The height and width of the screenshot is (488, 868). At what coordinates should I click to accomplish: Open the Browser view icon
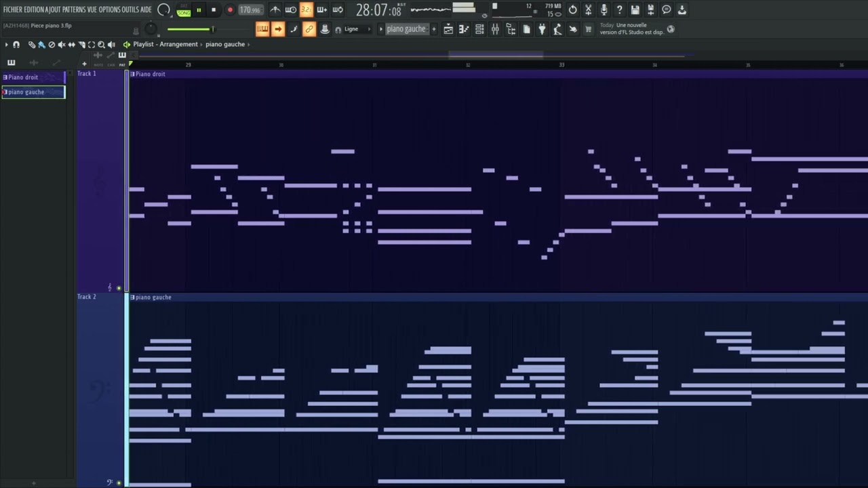(511, 29)
